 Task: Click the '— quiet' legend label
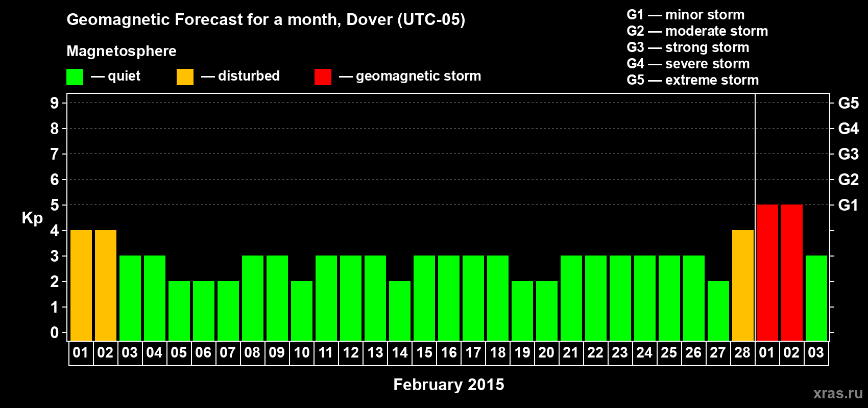point(115,76)
